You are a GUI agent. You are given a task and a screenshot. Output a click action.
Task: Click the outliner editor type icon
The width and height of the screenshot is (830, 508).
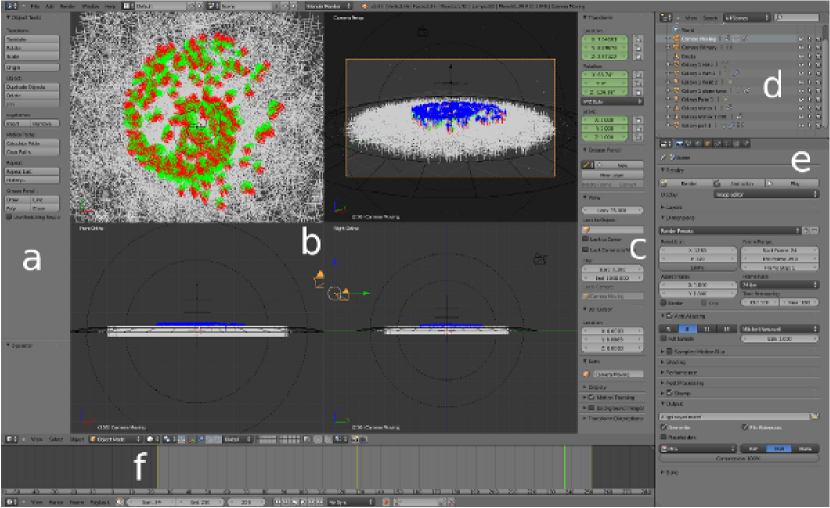click(667, 18)
